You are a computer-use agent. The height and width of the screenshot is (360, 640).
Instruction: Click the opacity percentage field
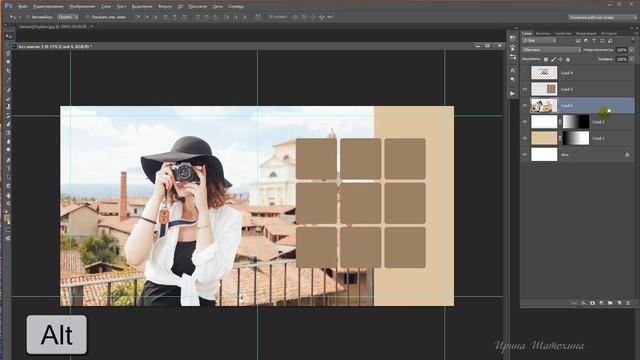pos(621,50)
